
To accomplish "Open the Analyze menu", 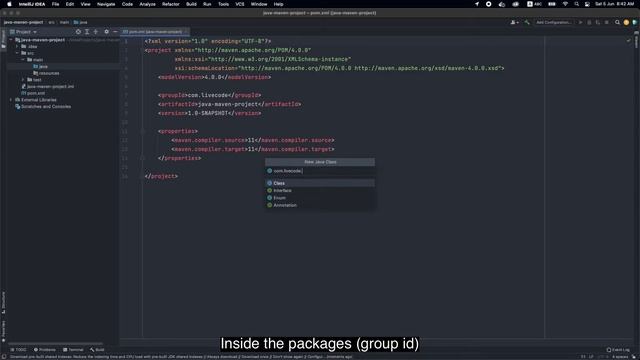I will point(147,4).
